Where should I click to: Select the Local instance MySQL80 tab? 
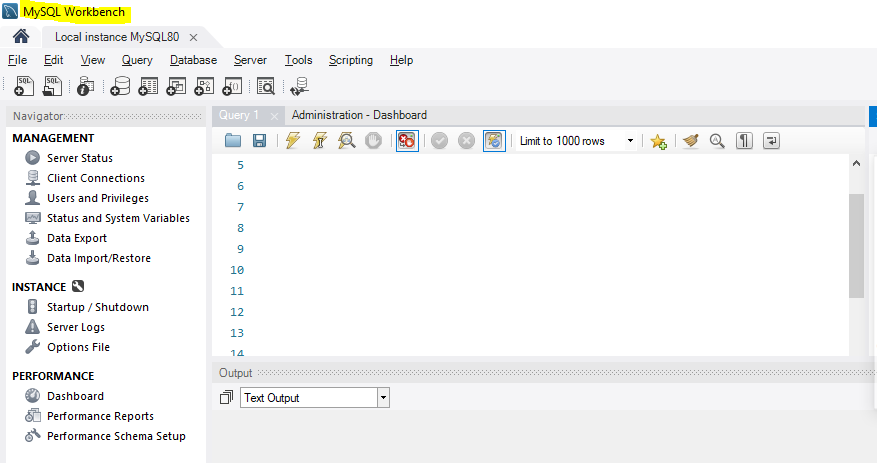[117, 37]
